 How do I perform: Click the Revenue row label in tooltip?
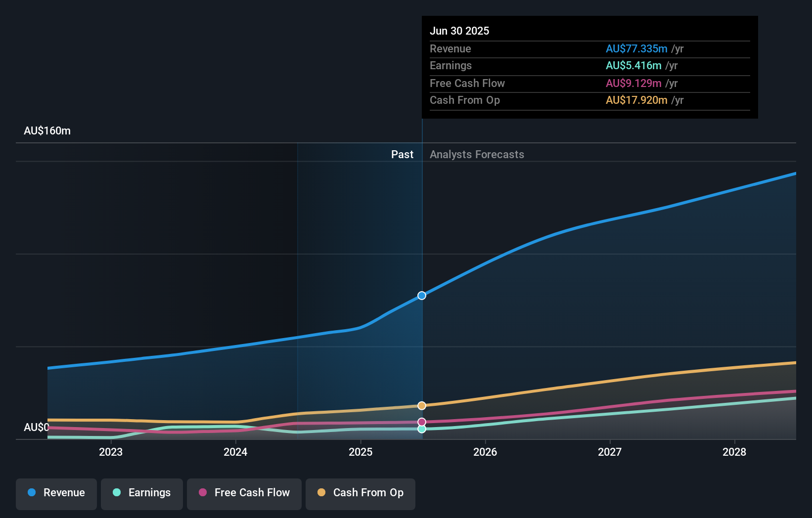(451, 48)
